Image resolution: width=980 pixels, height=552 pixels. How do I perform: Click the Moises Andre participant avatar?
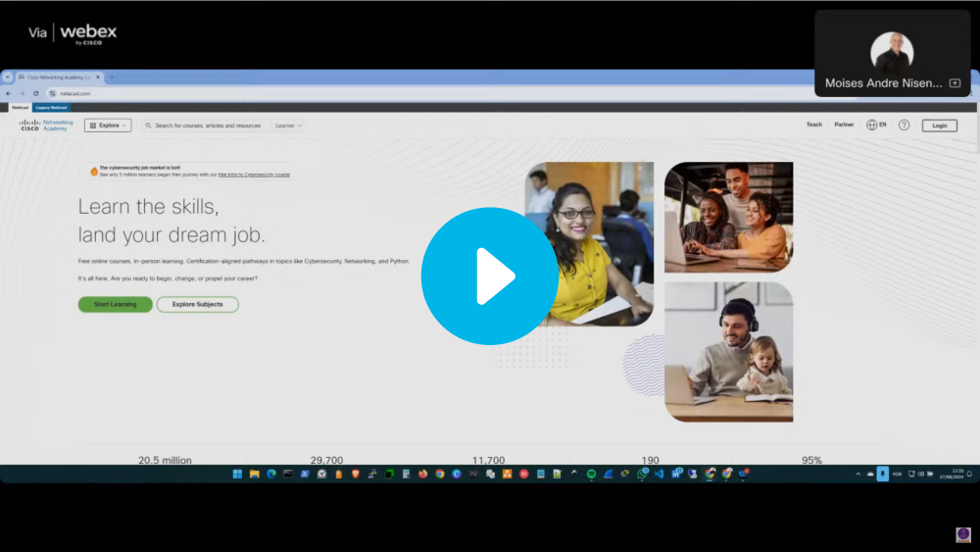892,53
